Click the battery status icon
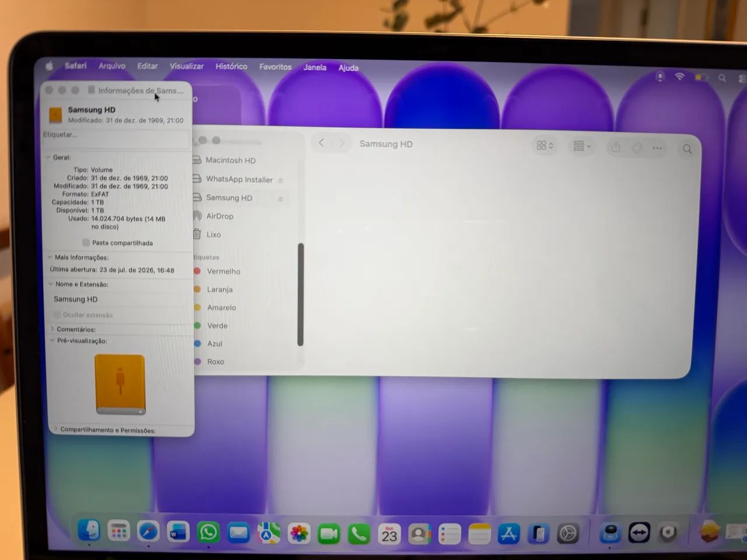 point(701,77)
